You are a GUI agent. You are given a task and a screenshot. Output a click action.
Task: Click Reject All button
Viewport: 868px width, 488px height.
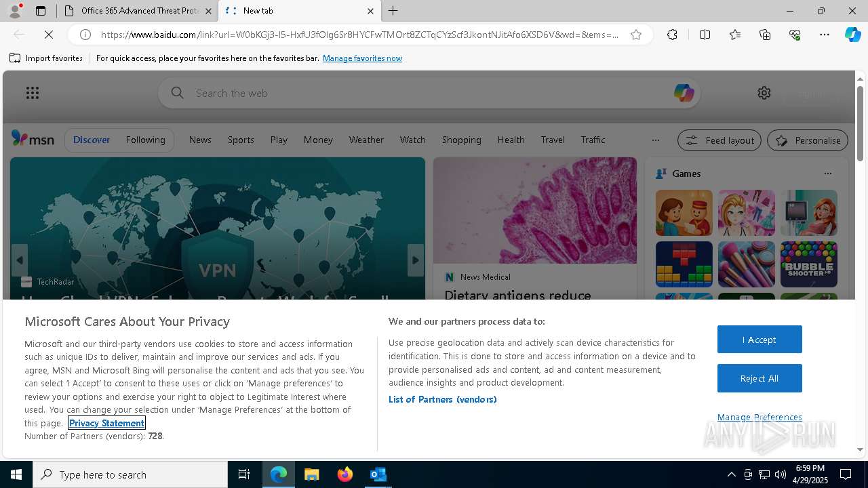pyautogui.click(x=759, y=378)
